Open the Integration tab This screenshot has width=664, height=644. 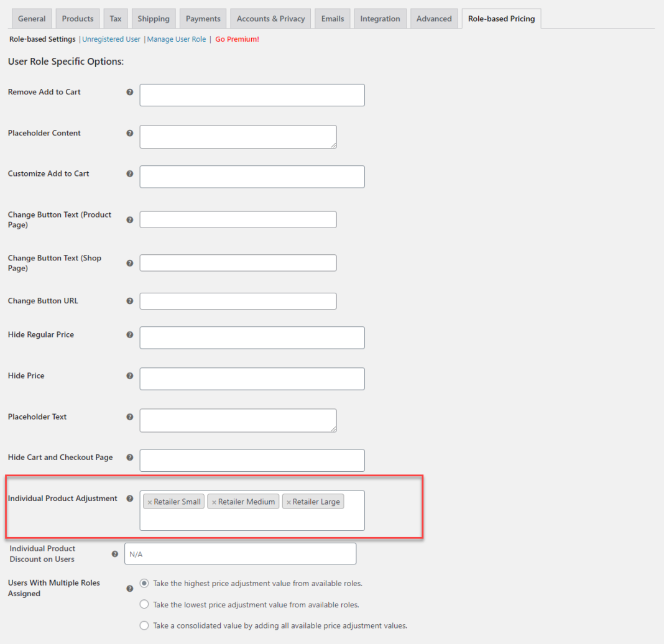(x=380, y=19)
